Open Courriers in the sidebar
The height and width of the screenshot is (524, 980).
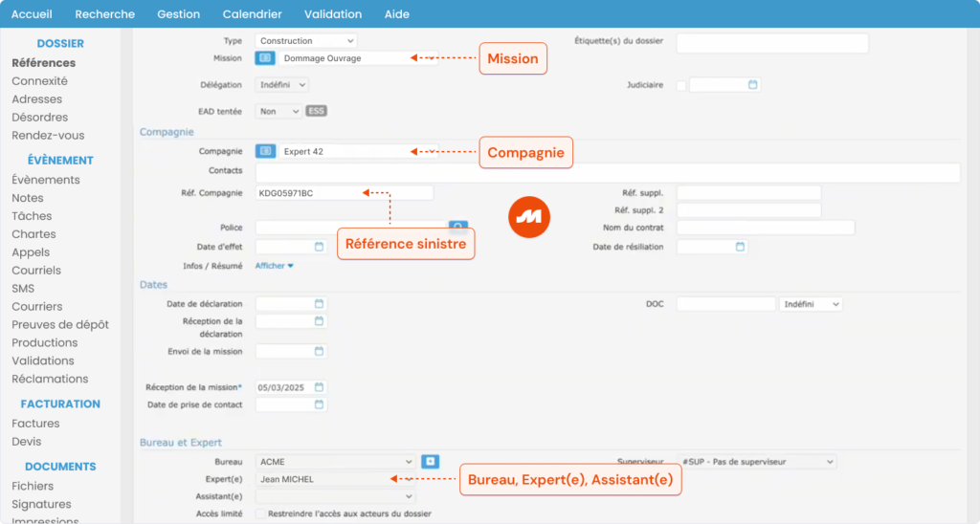pyautogui.click(x=37, y=306)
